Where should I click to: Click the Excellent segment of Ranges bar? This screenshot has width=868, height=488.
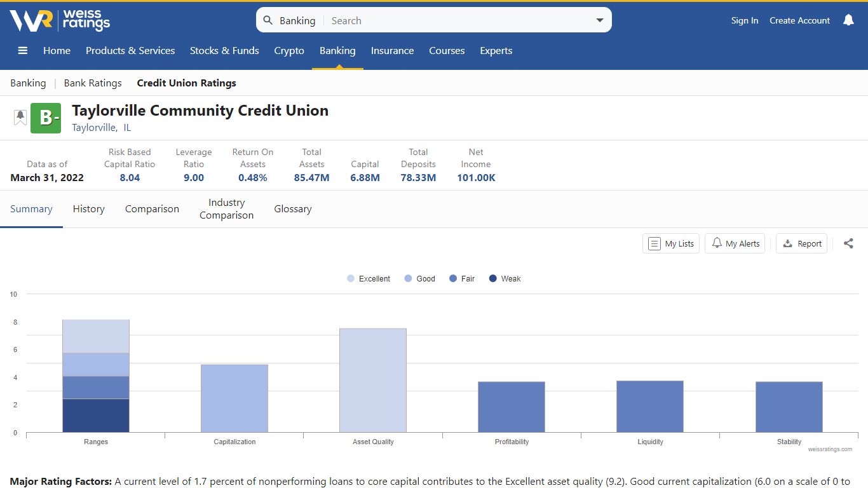pyautogui.click(x=96, y=336)
